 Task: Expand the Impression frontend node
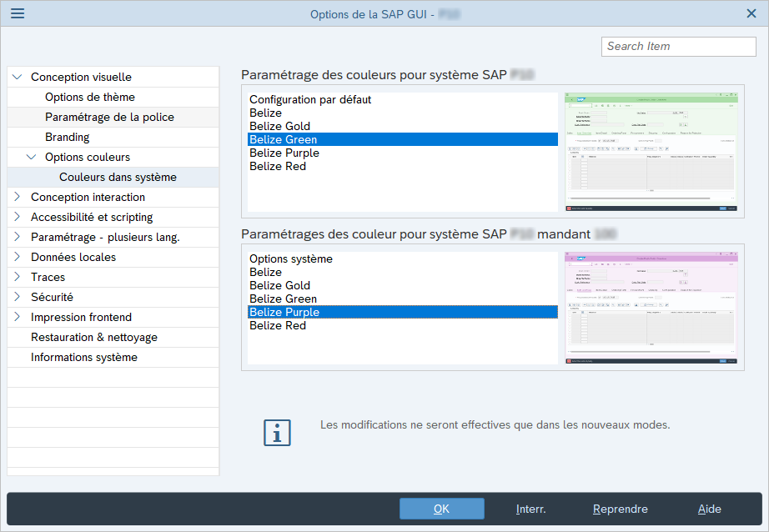[x=18, y=317]
